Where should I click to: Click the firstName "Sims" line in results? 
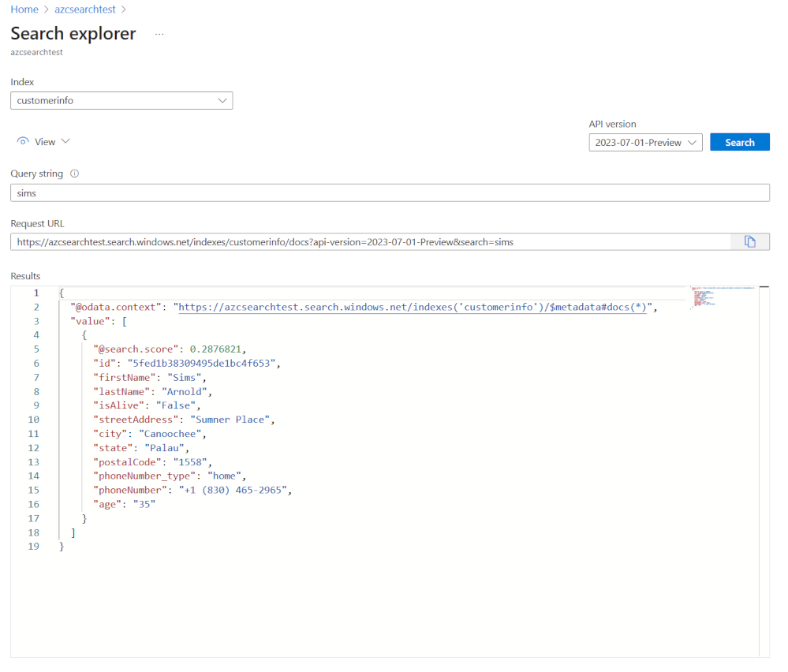coord(150,378)
